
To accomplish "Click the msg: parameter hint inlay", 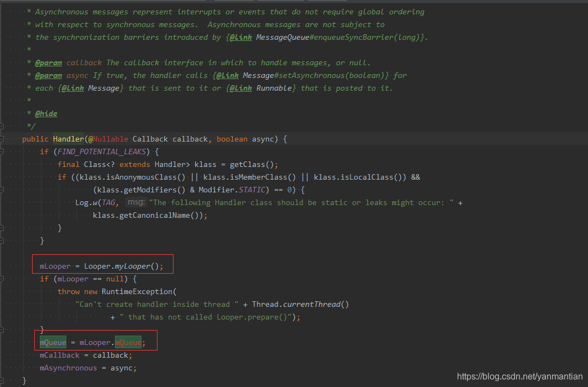I will coord(135,202).
